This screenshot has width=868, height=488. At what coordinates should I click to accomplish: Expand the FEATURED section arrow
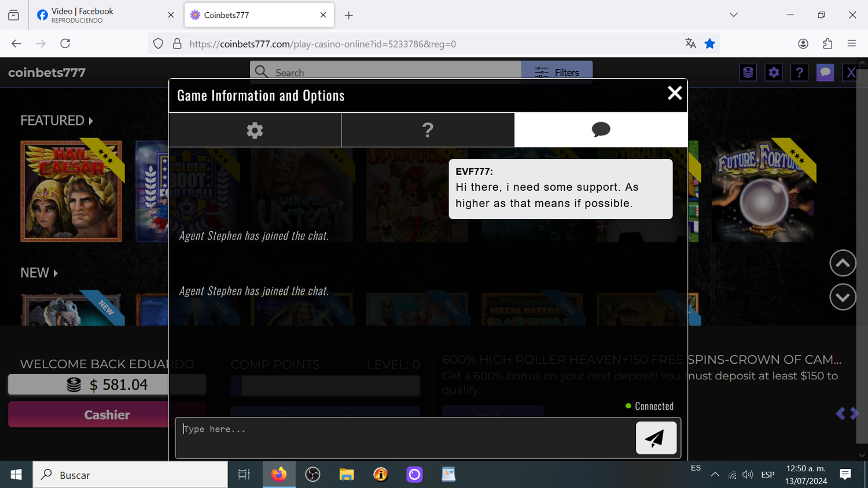point(91,121)
